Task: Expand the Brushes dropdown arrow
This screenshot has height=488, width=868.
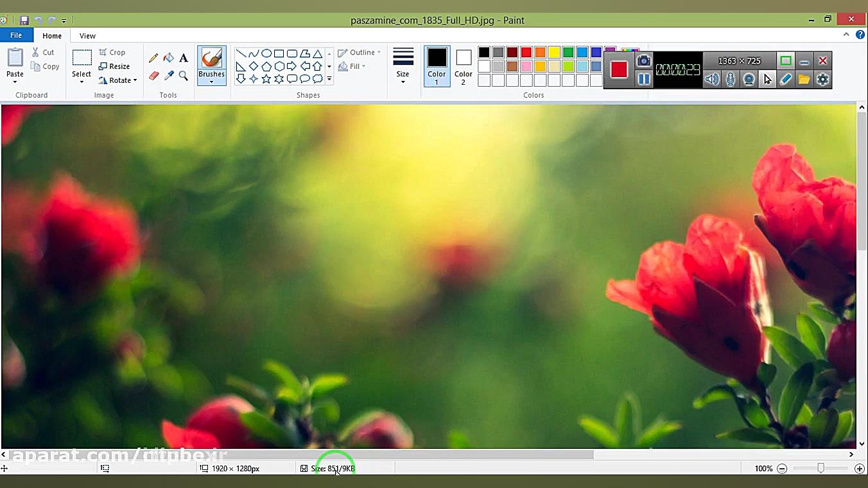Action: [211, 82]
